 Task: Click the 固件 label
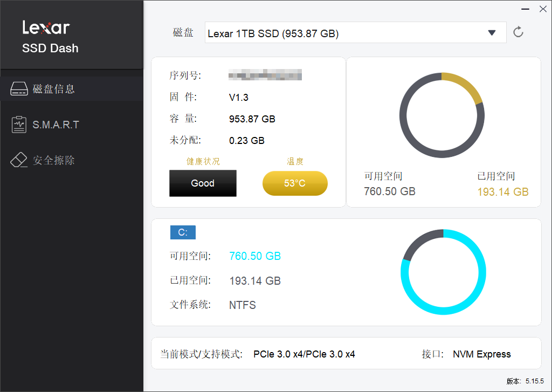point(183,97)
